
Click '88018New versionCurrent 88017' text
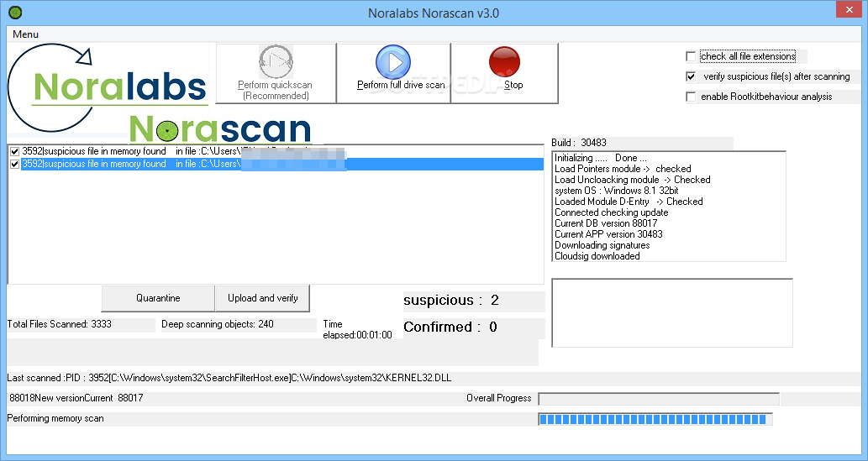tap(76, 398)
